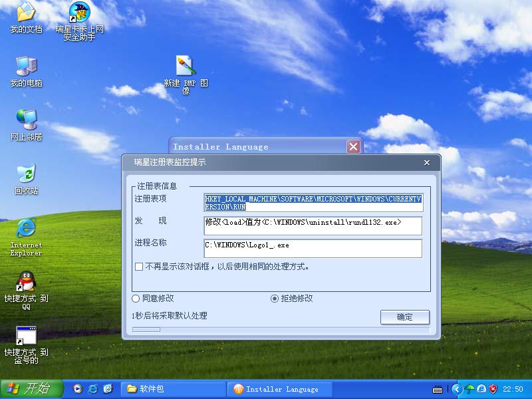Click the blue IE-style tray icon
The width and height of the screenshot is (532, 399).
pos(481,389)
